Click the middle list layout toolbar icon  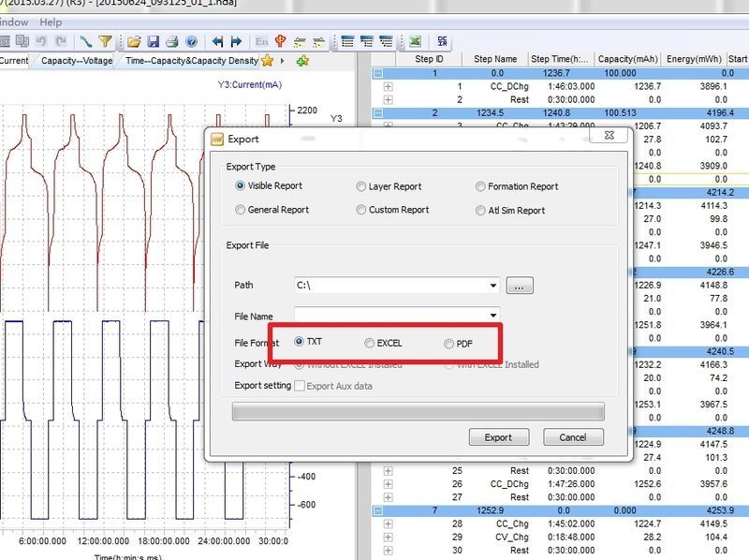pos(367,42)
